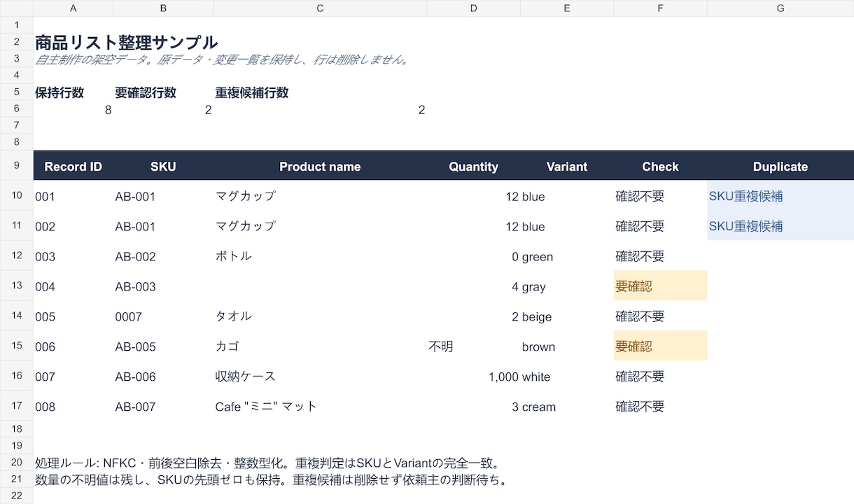Click quantity cell 1,000
Image resolution: width=854 pixels, height=504 pixels.
tap(474, 377)
